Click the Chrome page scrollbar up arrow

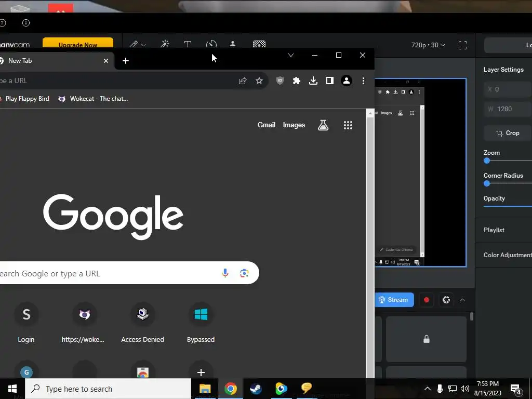click(370, 113)
